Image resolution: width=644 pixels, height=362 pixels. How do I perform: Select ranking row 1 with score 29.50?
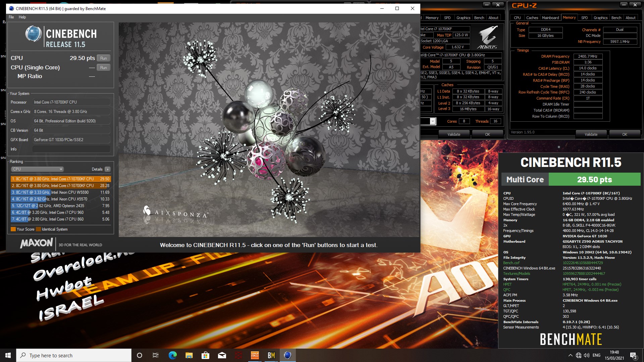tap(61, 179)
